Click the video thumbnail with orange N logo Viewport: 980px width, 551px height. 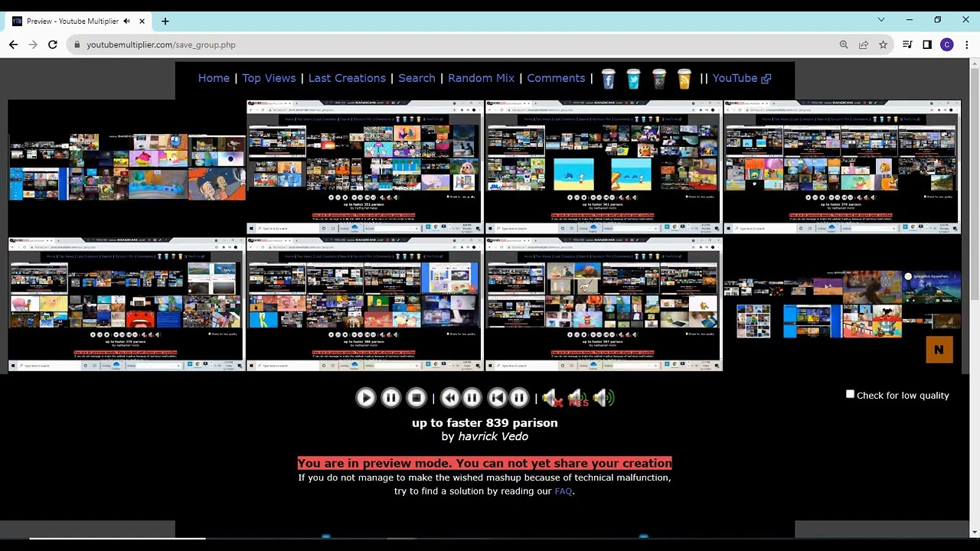[842, 305]
